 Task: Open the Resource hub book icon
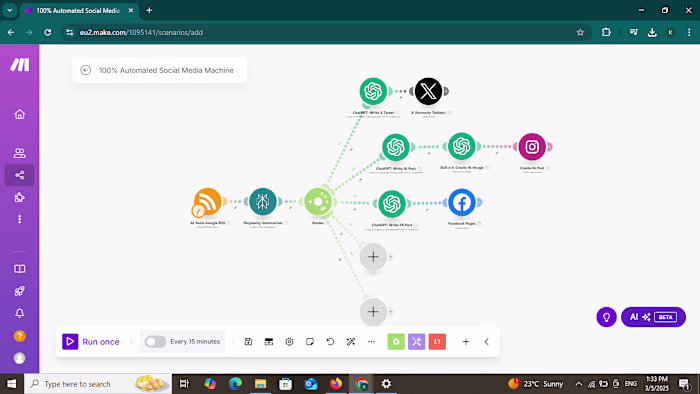(x=20, y=269)
